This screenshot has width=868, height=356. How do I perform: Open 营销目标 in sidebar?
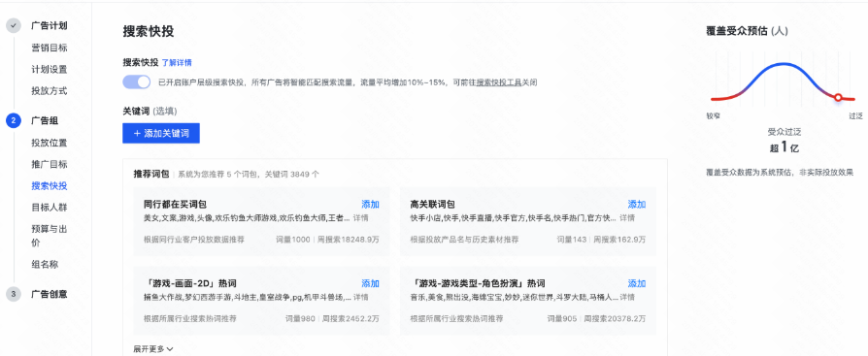[50, 48]
